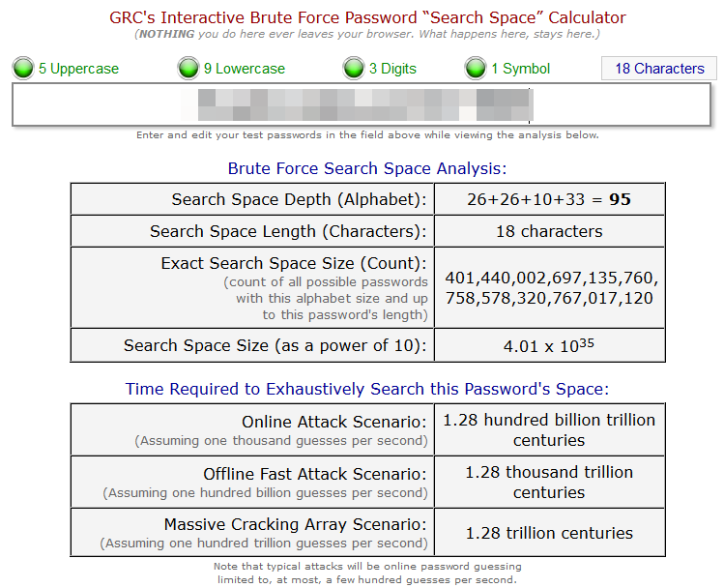Image resolution: width=724 pixels, height=588 pixels.
Task: Click the 'Brute Force Search Space Analysis' heading
Action: pyautogui.click(x=367, y=168)
